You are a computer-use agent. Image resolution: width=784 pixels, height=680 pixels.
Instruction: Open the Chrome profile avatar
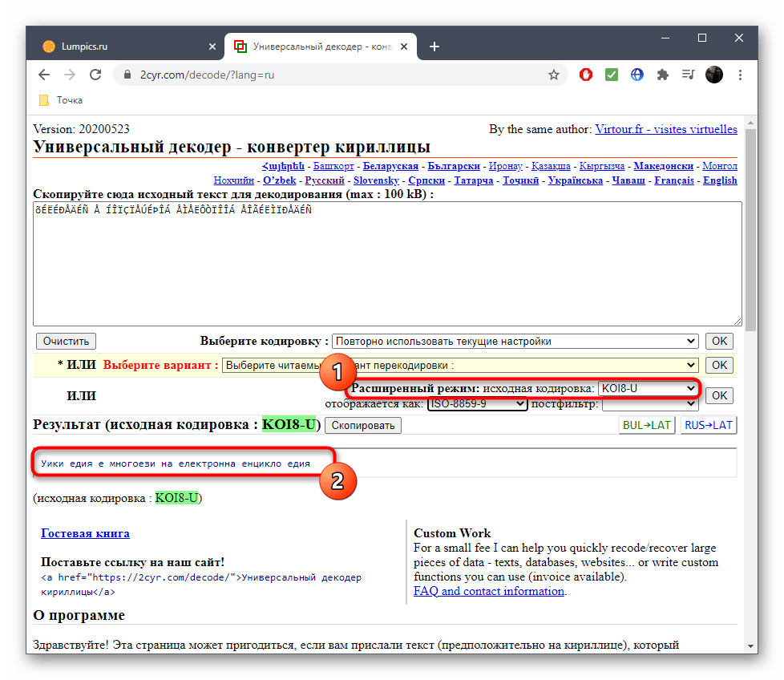713,75
